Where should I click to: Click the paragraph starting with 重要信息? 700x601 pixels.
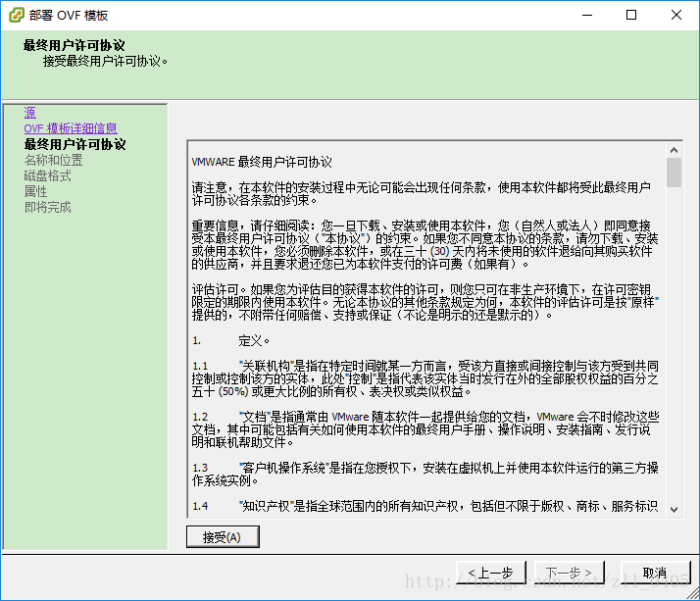click(x=425, y=245)
